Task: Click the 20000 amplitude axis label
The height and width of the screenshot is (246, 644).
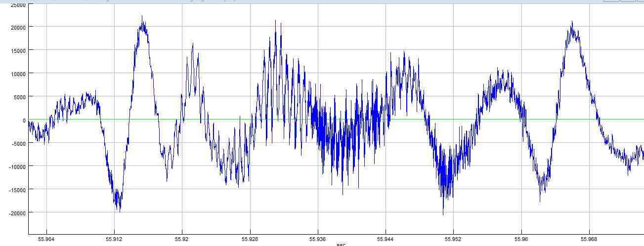Action: click(18, 27)
